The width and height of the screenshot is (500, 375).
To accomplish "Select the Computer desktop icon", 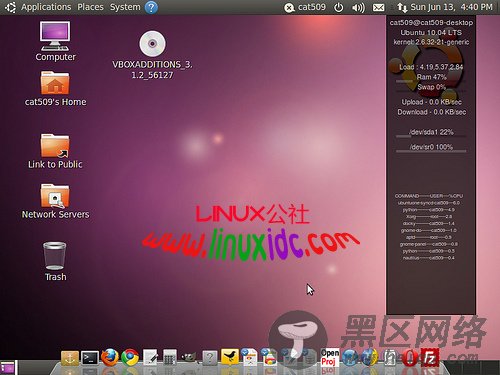I will pos(55,41).
